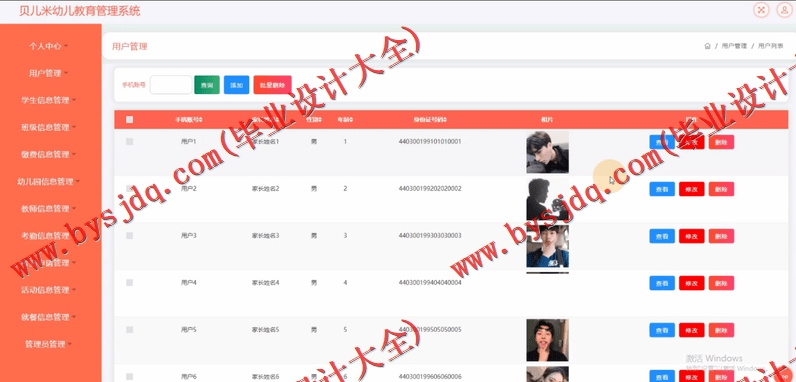
Task: Click ID number 440300199202020002
Action: tap(430, 188)
